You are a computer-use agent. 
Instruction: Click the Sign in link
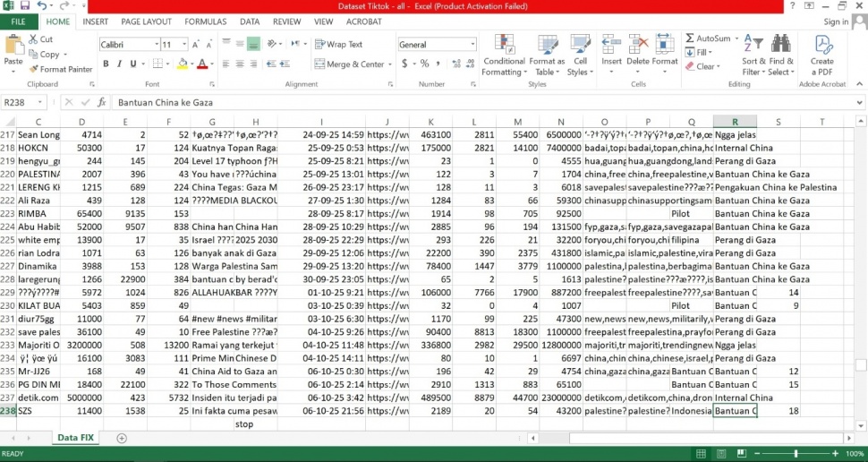(836, 21)
